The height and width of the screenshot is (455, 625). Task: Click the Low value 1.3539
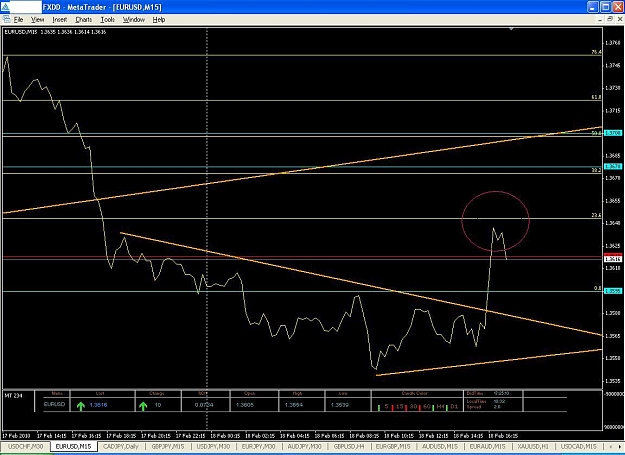coord(340,405)
